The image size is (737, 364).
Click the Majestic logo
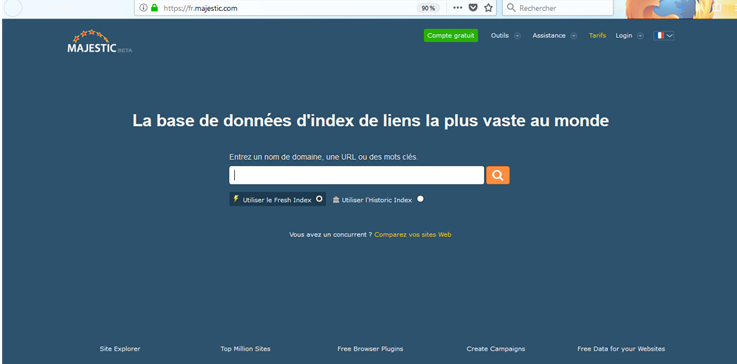(99, 41)
